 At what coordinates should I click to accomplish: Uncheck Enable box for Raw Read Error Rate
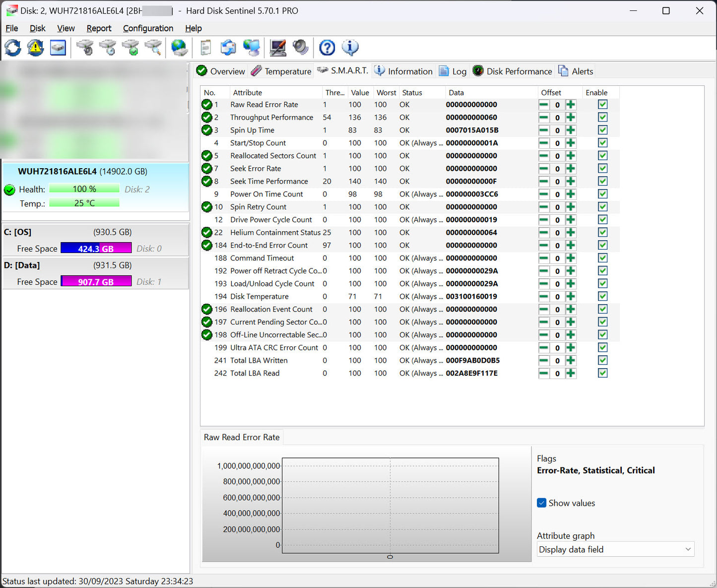[x=602, y=105]
